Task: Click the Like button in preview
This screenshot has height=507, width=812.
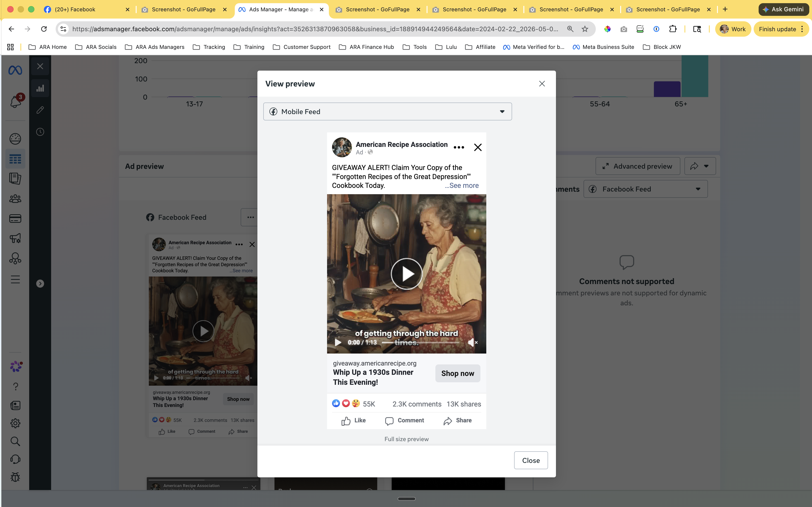Action: 353,421
